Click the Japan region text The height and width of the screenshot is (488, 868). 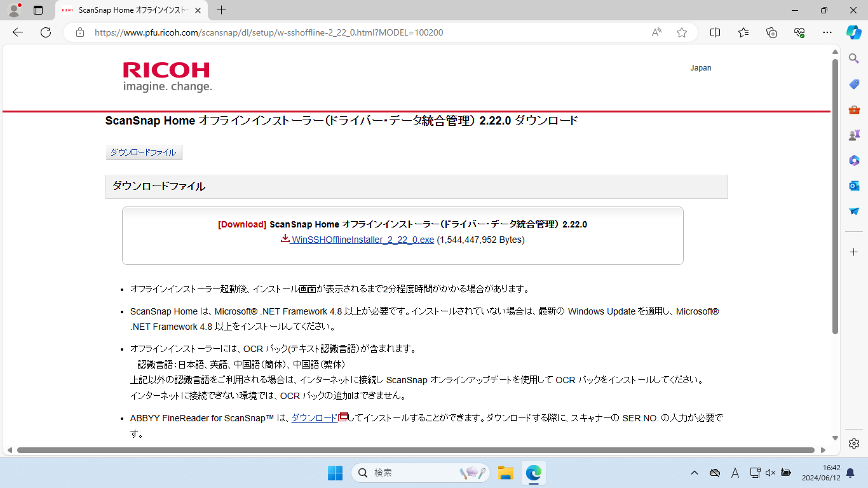(x=701, y=68)
